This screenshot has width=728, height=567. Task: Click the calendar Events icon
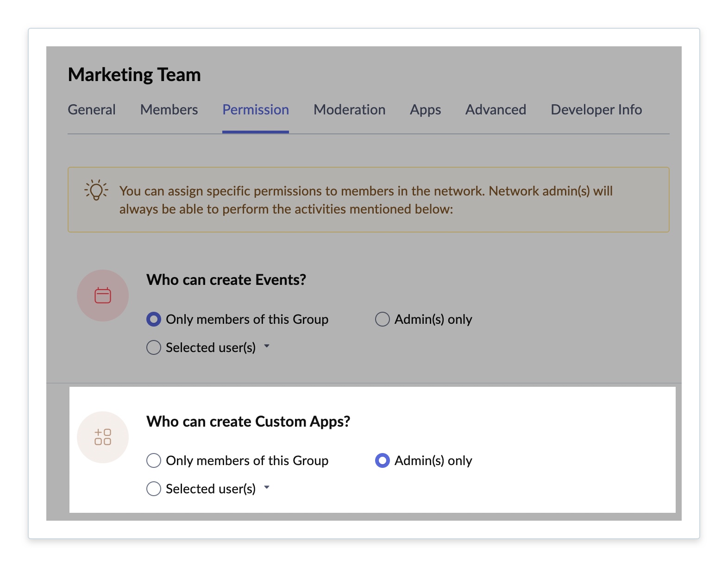click(103, 296)
